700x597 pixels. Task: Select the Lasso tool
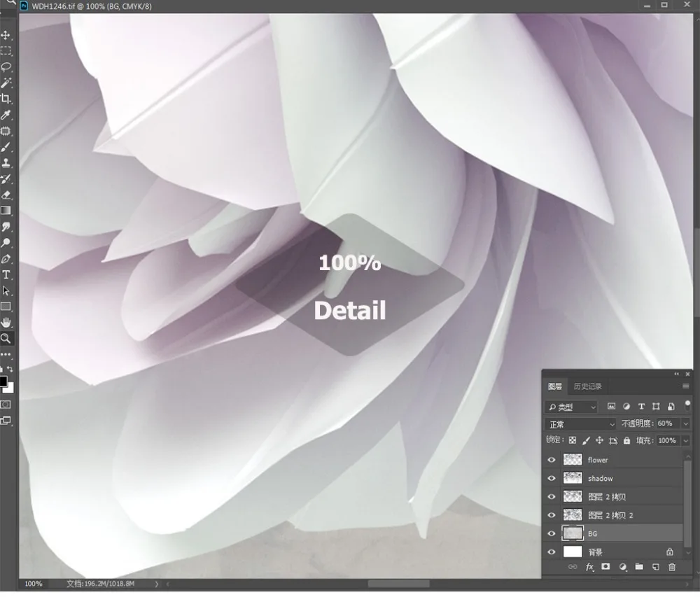6,67
